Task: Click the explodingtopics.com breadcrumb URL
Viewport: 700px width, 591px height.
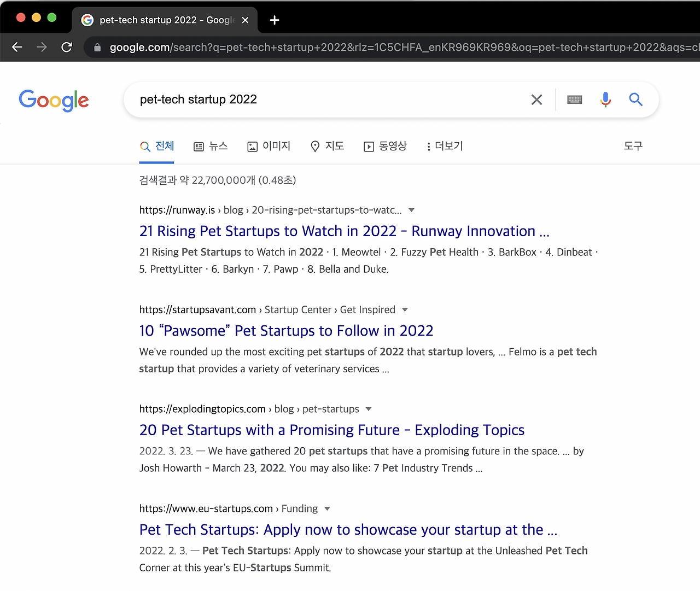Action: point(249,409)
